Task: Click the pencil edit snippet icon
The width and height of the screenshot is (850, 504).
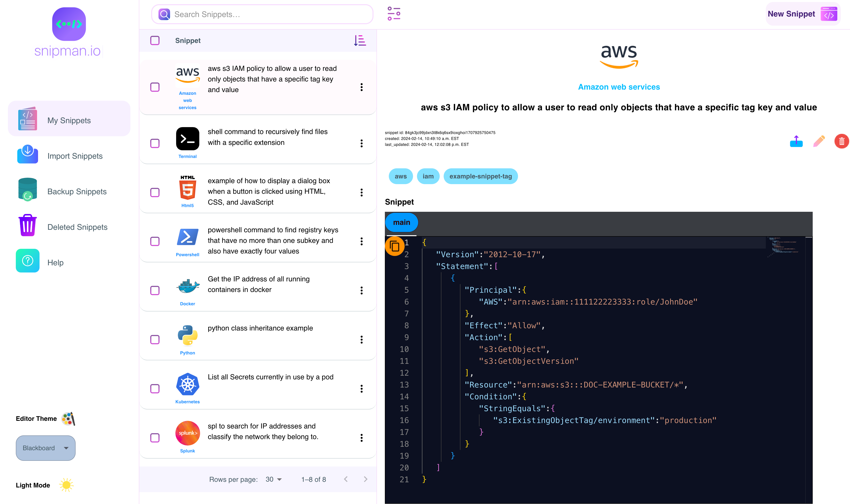Action: click(x=819, y=141)
